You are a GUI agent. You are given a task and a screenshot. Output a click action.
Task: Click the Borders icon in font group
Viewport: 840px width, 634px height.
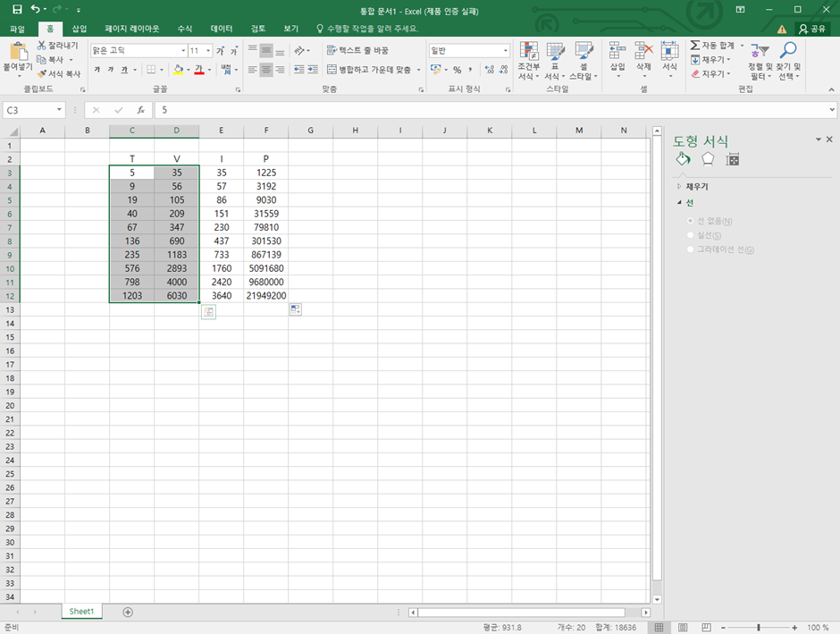[x=152, y=70]
